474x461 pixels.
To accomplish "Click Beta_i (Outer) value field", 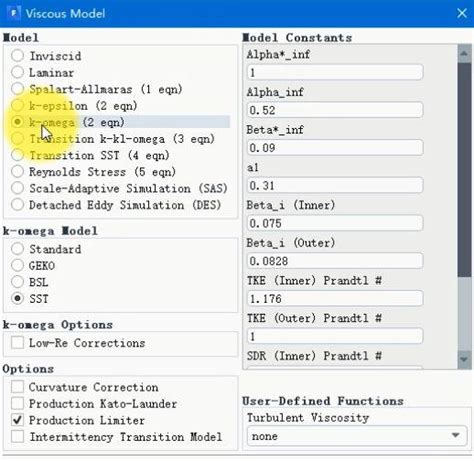I will [x=335, y=261].
